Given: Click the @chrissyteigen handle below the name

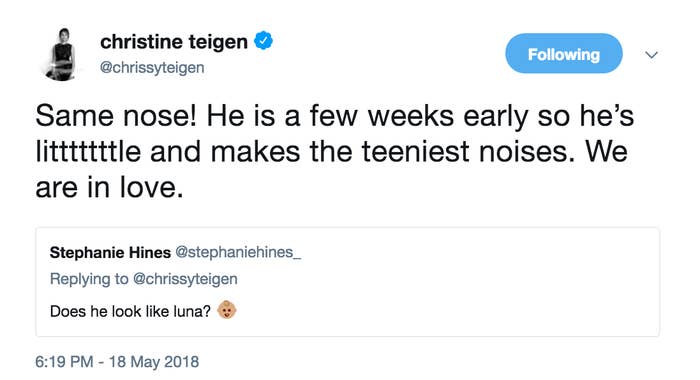Looking at the screenshot, I should [152, 68].
